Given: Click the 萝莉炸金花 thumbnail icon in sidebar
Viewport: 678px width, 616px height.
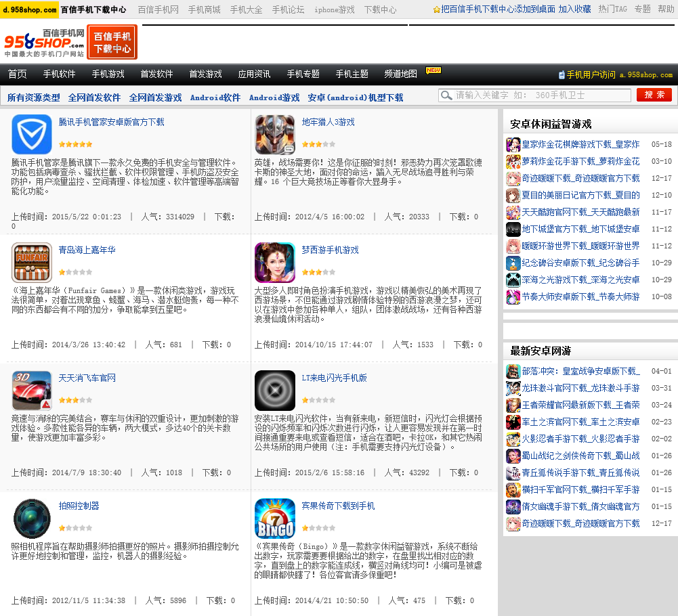Looking at the screenshot, I should click(x=513, y=161).
